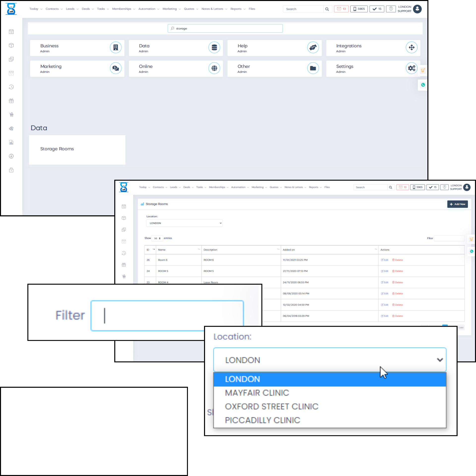Screen dimensions: 476x476
Task: Open the Data database icon
Action: [x=214, y=47]
